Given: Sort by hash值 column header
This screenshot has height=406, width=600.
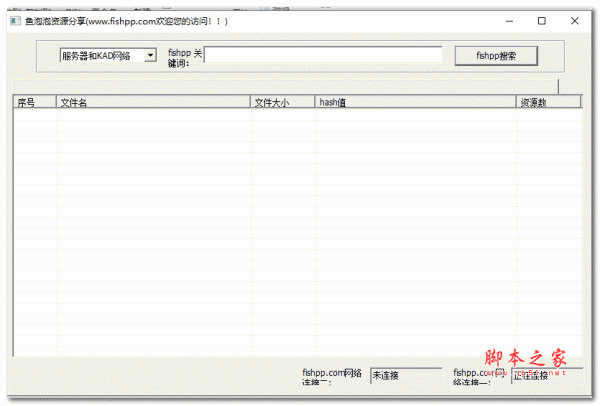Looking at the screenshot, I should (415, 102).
